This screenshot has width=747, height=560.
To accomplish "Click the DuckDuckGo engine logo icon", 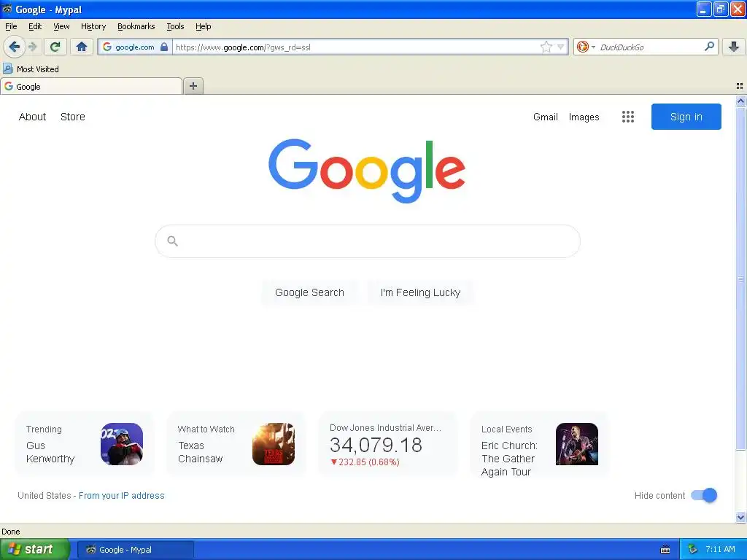I will [582, 47].
